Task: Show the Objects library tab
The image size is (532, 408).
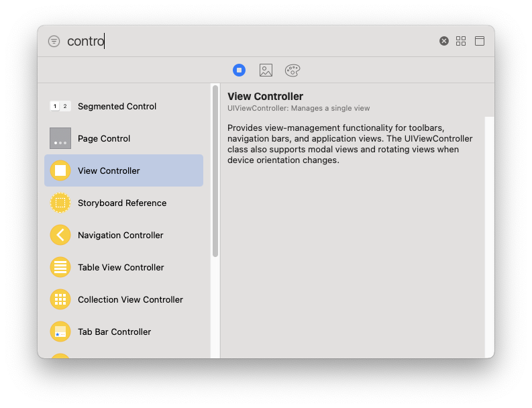Action: pyautogui.click(x=240, y=70)
